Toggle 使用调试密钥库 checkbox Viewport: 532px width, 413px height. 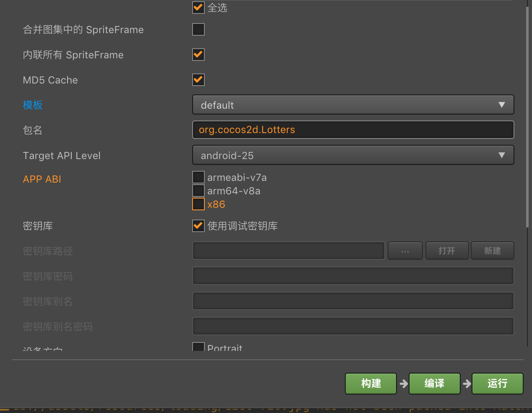(198, 226)
